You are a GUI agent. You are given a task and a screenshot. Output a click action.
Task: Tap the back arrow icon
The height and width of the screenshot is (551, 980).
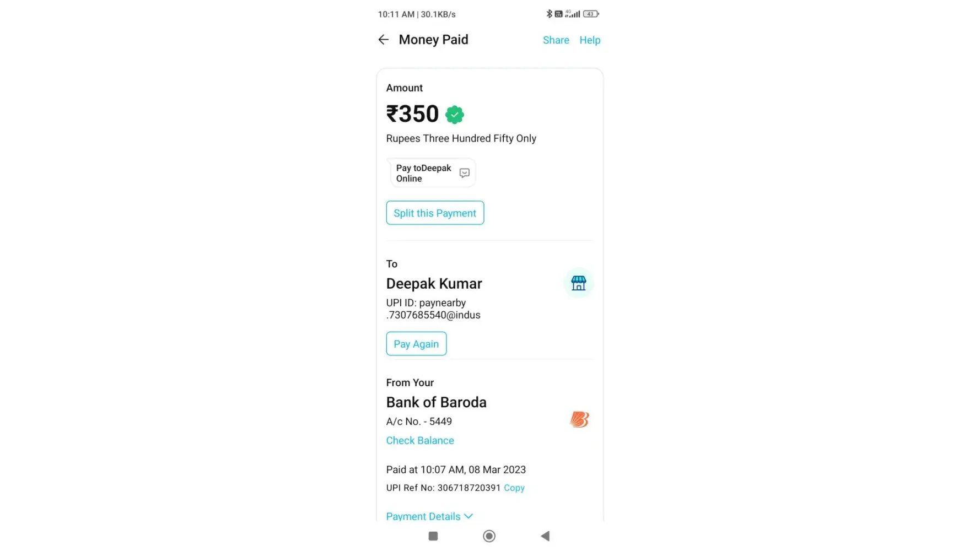tap(384, 40)
